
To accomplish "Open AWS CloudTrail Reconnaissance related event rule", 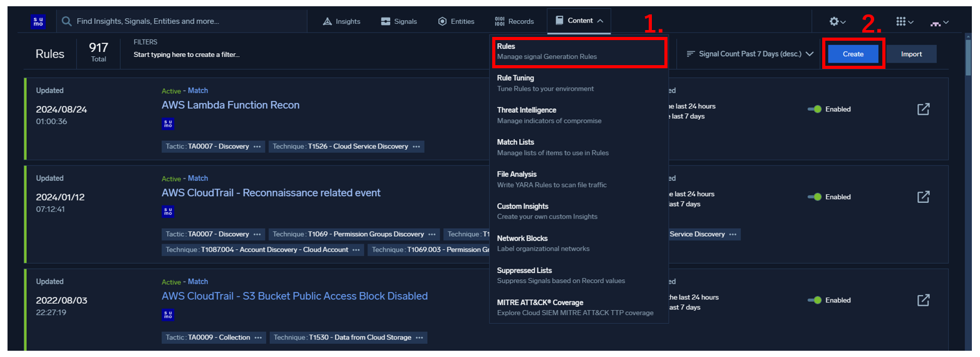I will [271, 193].
